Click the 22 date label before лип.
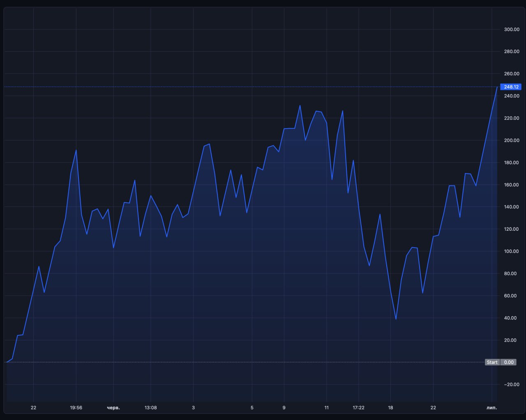 433,408
